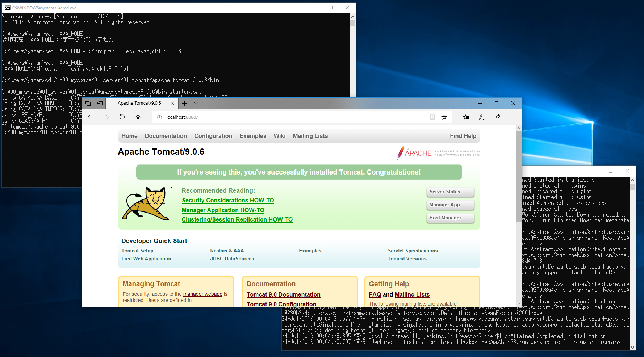Open Clustering/Session Replication HOW-TO link
Viewport: 644px width, 357px height.
click(x=237, y=219)
